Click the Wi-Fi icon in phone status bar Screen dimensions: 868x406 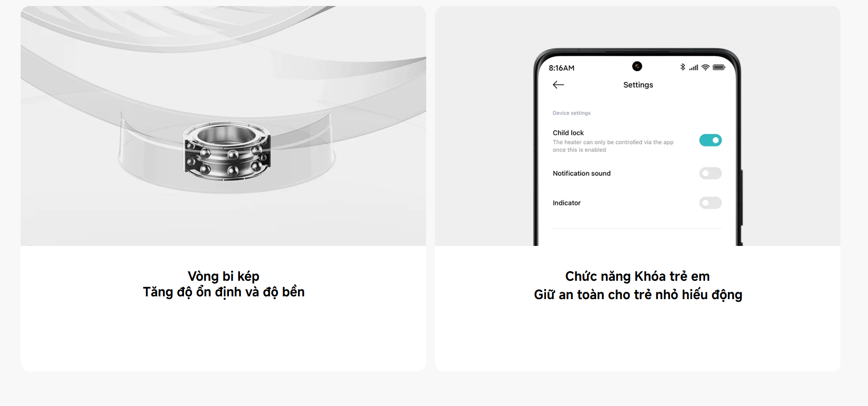coord(706,67)
